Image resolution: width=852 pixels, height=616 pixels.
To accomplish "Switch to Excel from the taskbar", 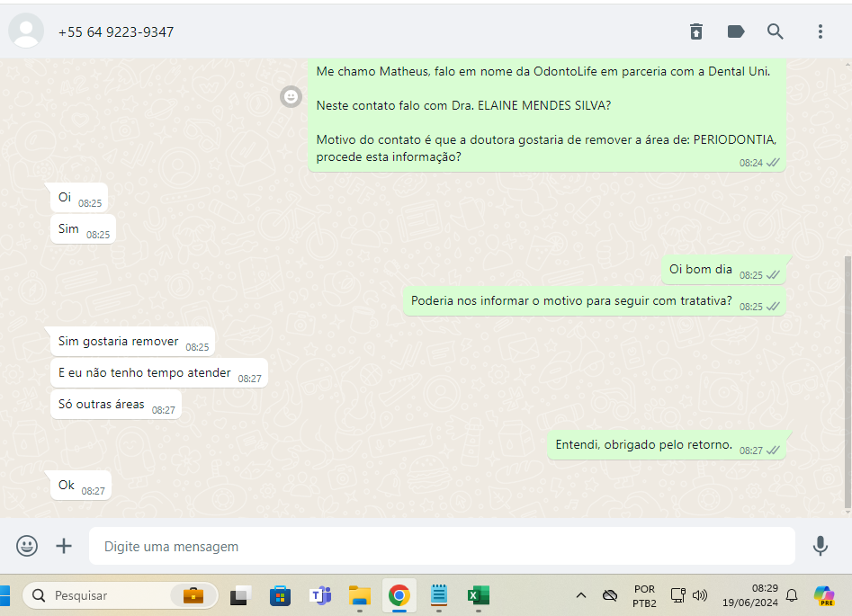I will point(478,595).
